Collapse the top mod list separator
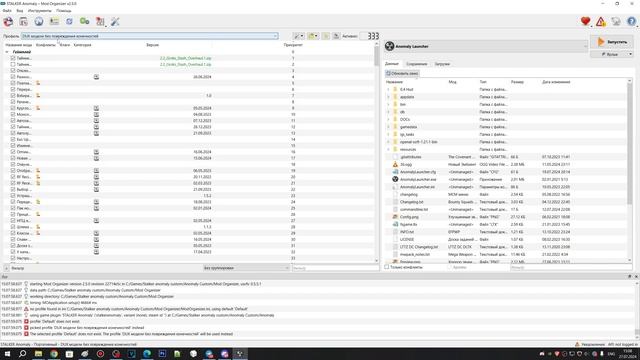Screen dimensions: 640x360 pyautogui.click(x=7, y=52)
